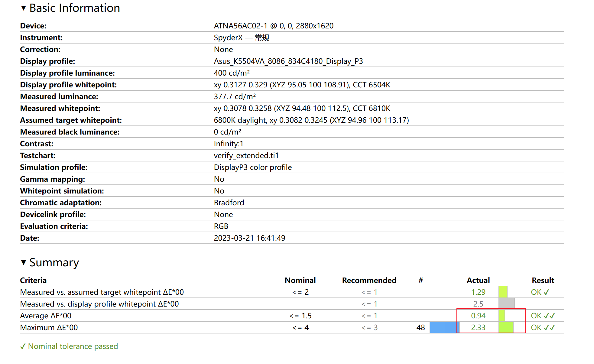Viewport: 594px width, 364px height.
Task: Collapse the Basic Information section triangle
Action: click(24, 8)
